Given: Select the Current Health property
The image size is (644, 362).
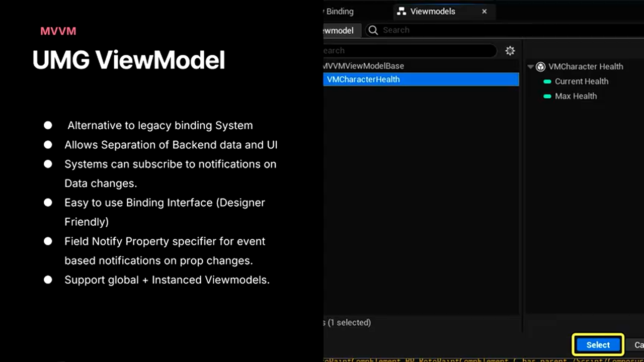Looking at the screenshot, I should click(x=581, y=81).
